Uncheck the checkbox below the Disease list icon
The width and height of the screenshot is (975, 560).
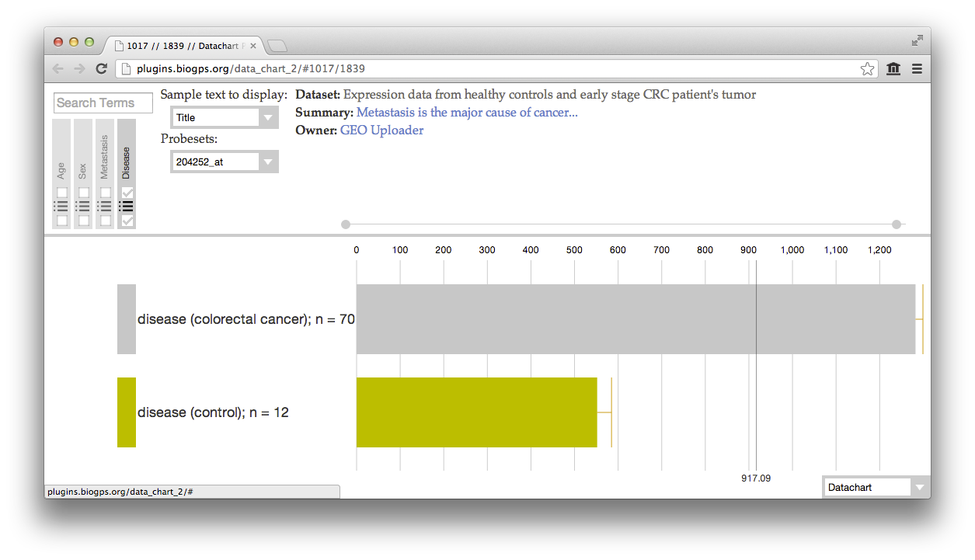[127, 221]
